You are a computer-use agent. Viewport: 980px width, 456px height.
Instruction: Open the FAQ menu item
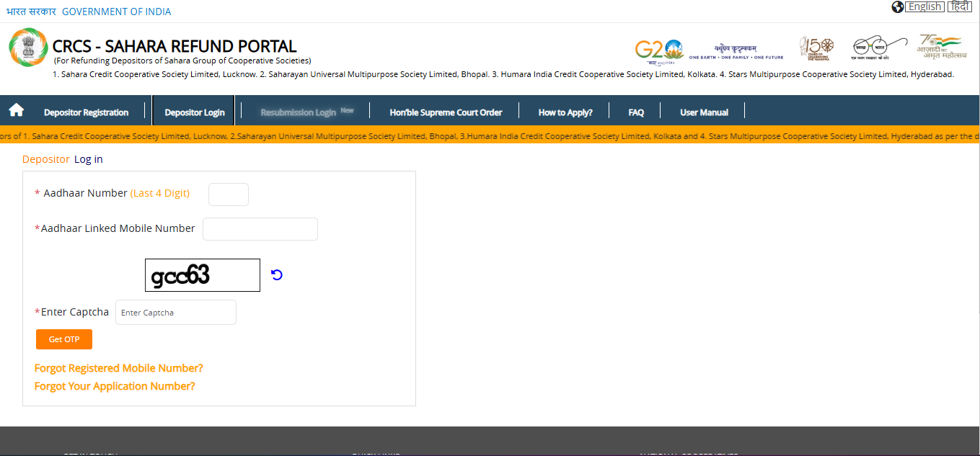(x=636, y=112)
